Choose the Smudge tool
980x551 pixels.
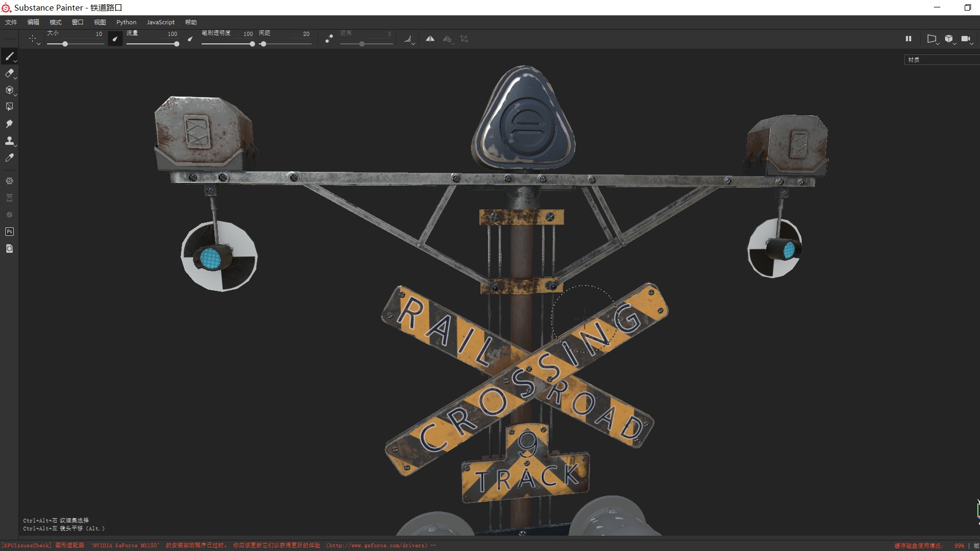pyautogui.click(x=10, y=124)
